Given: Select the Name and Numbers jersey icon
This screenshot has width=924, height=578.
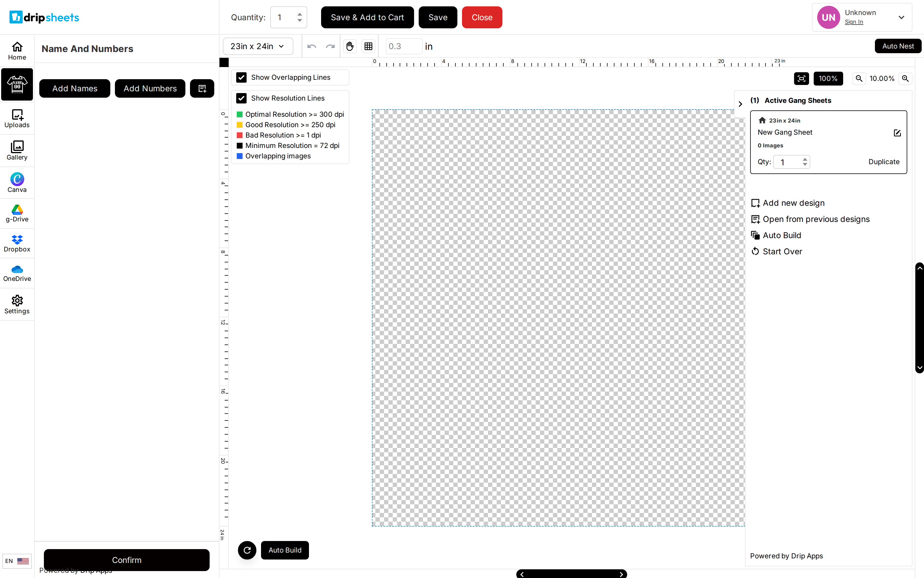Looking at the screenshot, I should pyautogui.click(x=17, y=84).
